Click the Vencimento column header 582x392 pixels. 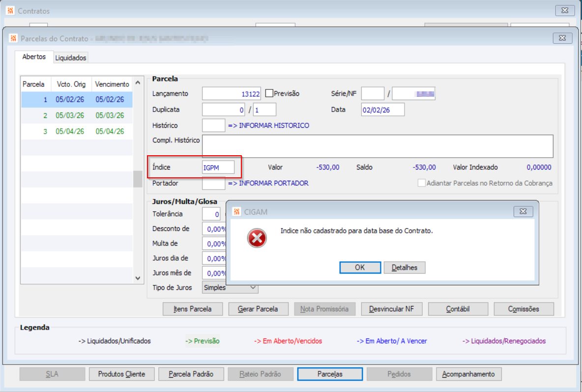pyautogui.click(x=112, y=84)
